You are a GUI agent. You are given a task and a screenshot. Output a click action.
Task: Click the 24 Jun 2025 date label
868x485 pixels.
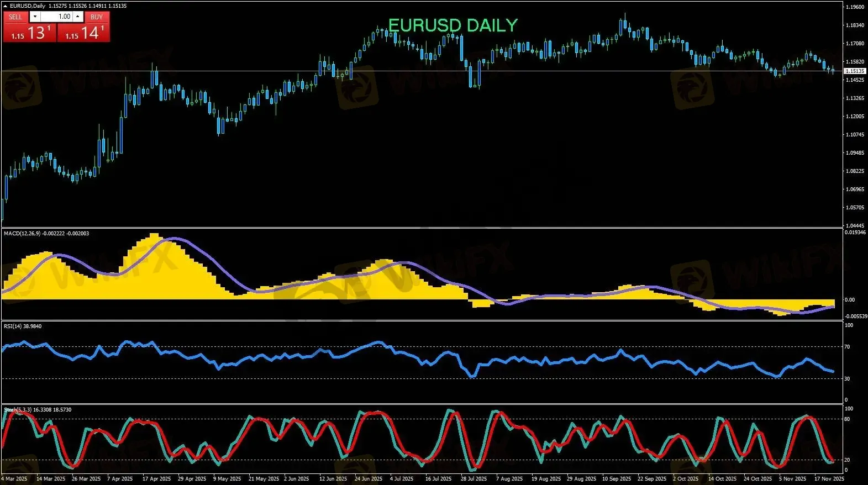[x=369, y=479]
